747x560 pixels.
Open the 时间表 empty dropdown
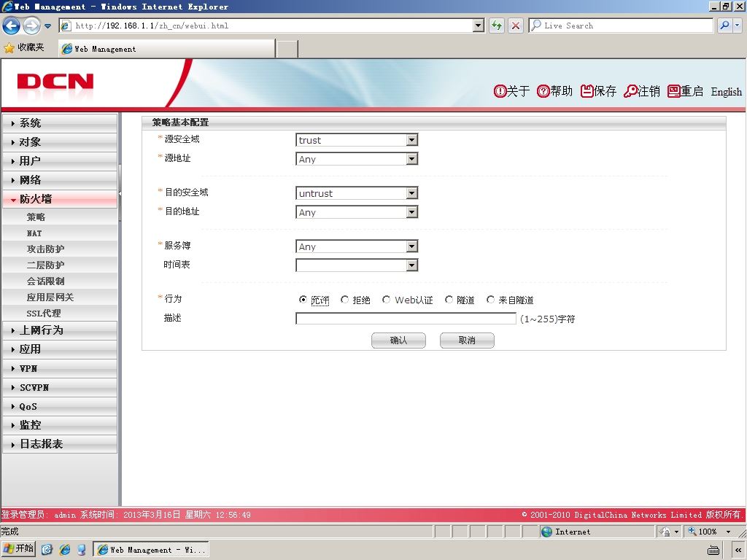pos(357,265)
